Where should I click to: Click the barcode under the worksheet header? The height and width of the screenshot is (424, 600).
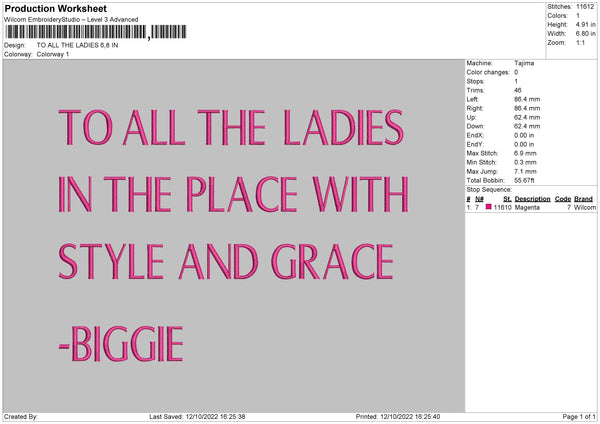[x=78, y=33]
